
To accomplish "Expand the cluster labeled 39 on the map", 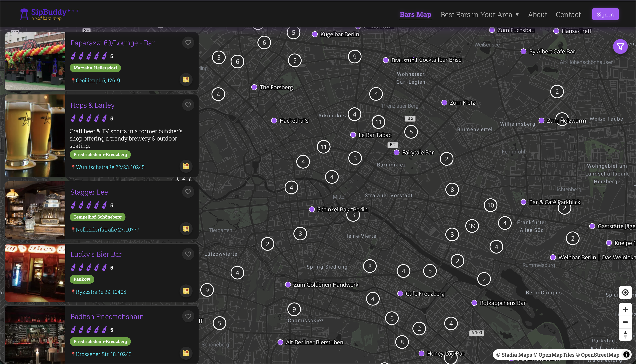I will [x=472, y=226].
